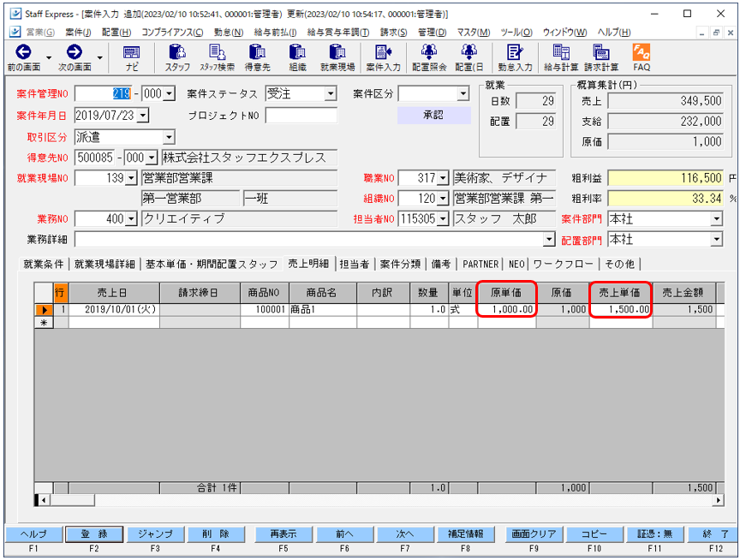The width and height of the screenshot is (740, 560).
Task: Go forward with 次の画面 arrow icon
Action: [x=75, y=52]
